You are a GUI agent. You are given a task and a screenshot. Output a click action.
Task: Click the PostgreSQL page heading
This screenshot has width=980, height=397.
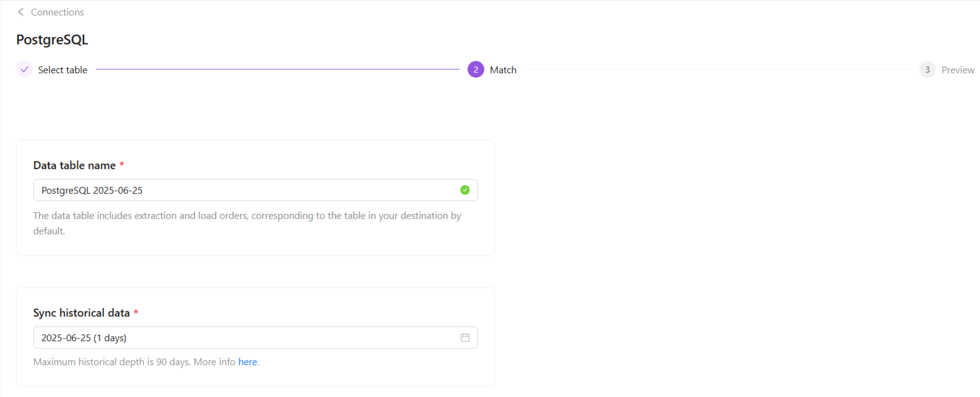click(52, 40)
